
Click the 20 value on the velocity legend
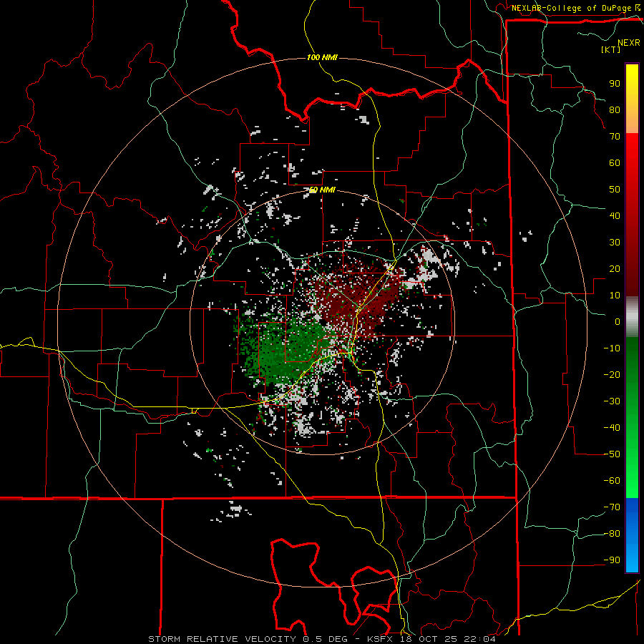click(615, 269)
